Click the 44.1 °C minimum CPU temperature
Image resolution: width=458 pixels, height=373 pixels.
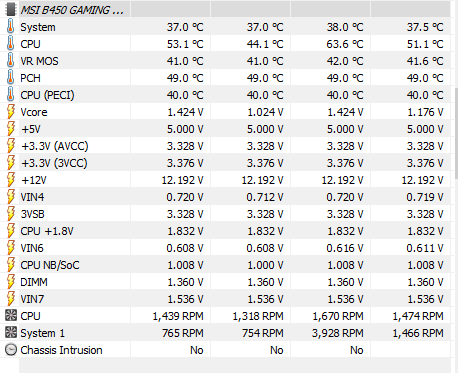265,44
